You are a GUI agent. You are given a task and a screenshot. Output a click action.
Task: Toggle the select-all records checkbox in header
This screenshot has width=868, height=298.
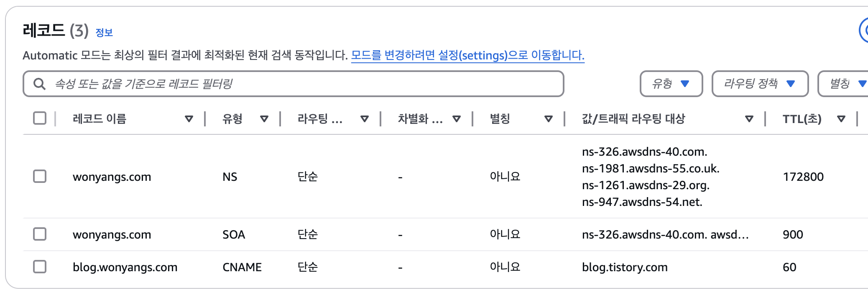(40, 118)
